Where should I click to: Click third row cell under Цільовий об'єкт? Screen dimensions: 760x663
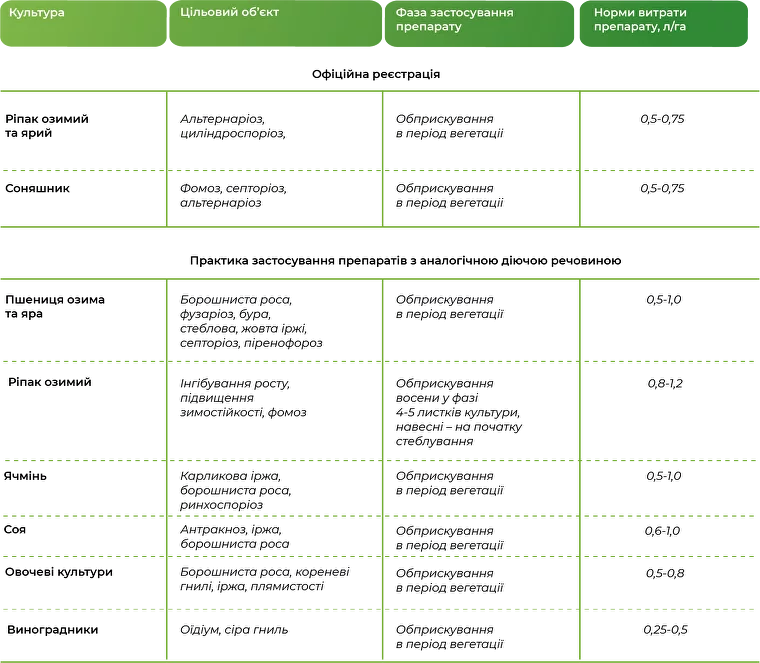(277, 319)
